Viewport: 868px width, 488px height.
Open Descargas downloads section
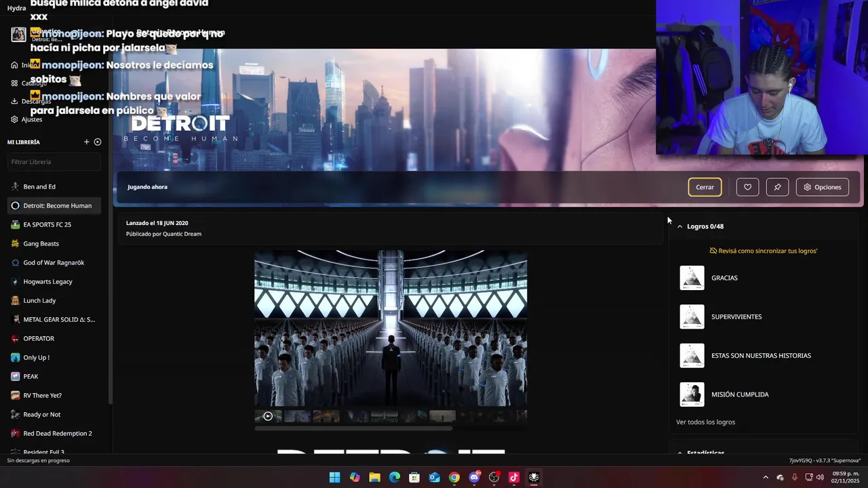31,101
